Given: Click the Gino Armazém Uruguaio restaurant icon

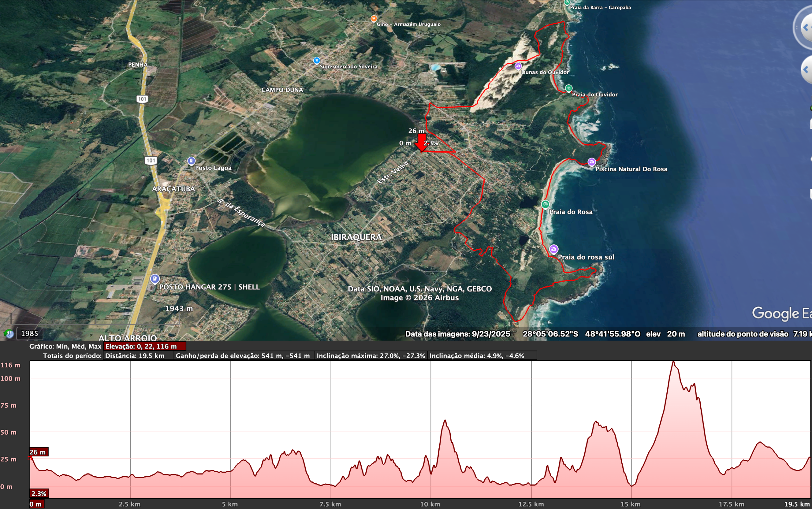Looking at the screenshot, I should coord(374,19).
